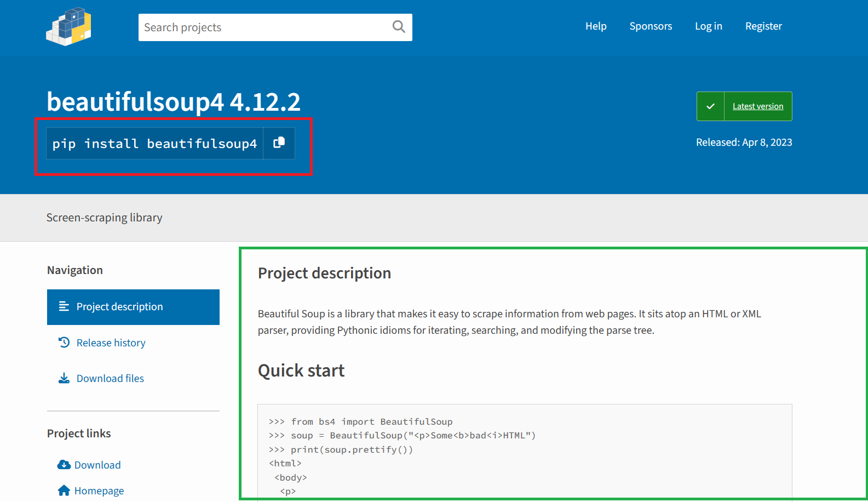Select the Project description tab
Viewport: 868px width, 502px height.
click(133, 307)
